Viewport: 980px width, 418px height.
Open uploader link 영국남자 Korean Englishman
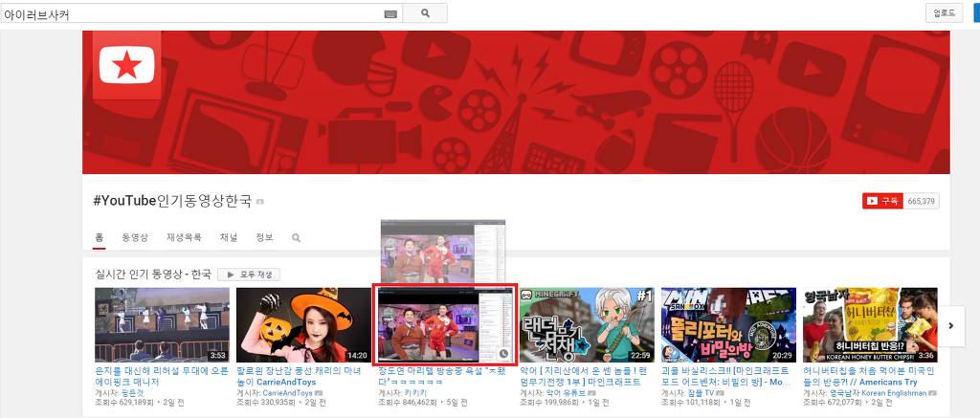point(879,393)
